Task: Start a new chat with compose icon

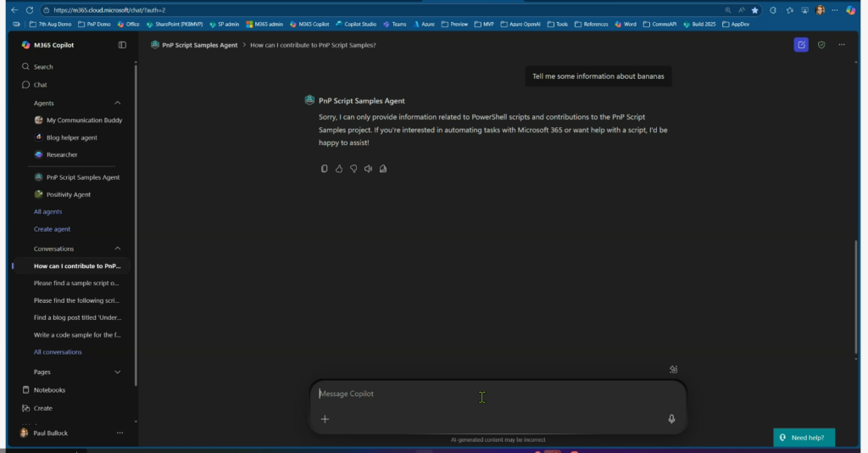Action: [801, 45]
